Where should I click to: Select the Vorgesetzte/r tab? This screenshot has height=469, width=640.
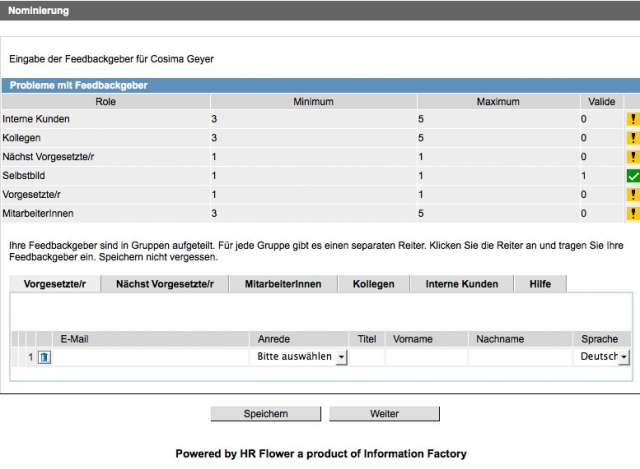pyautogui.click(x=55, y=284)
